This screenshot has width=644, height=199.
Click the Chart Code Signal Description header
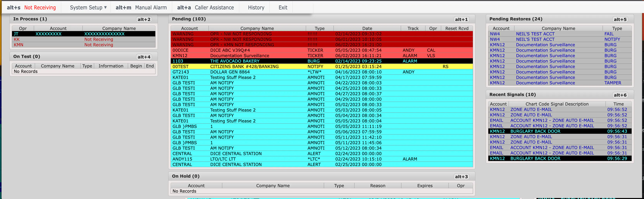click(x=557, y=104)
